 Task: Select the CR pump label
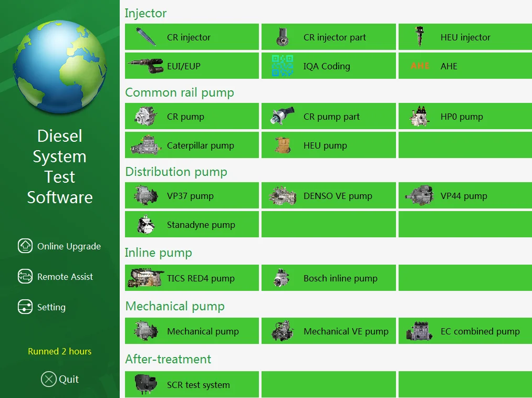(185, 117)
